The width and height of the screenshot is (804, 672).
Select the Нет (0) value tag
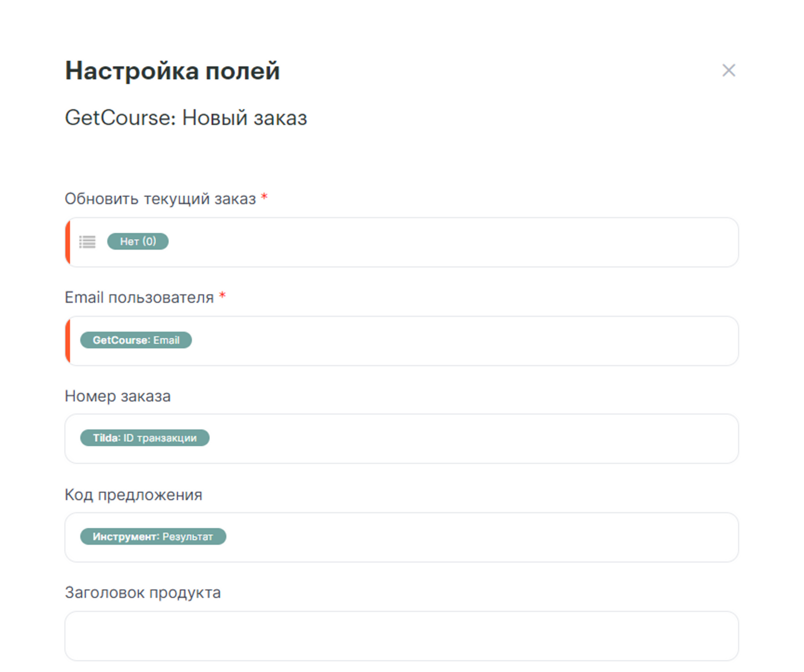coord(138,242)
